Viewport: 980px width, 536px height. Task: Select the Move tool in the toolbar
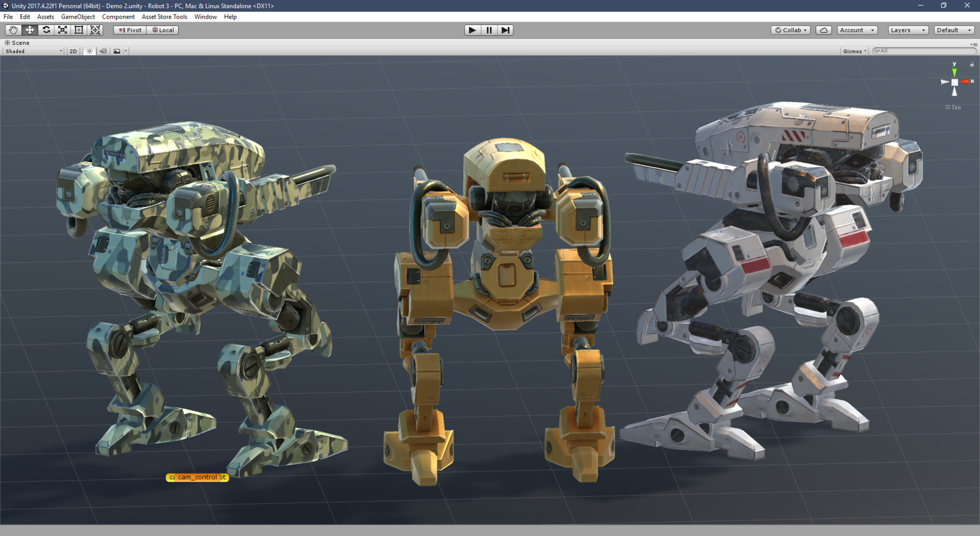(x=30, y=30)
